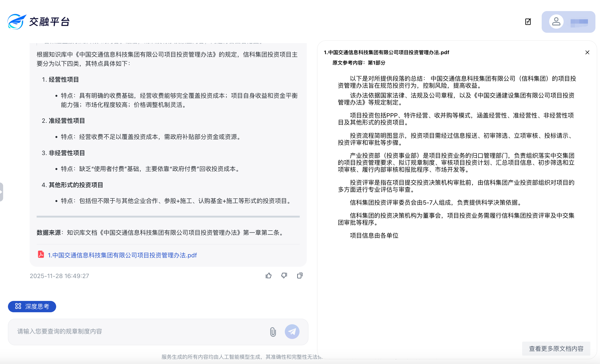
Task: Click the paragraph starting 信科集团的投资决策机构为董事会
Action: coord(456,219)
